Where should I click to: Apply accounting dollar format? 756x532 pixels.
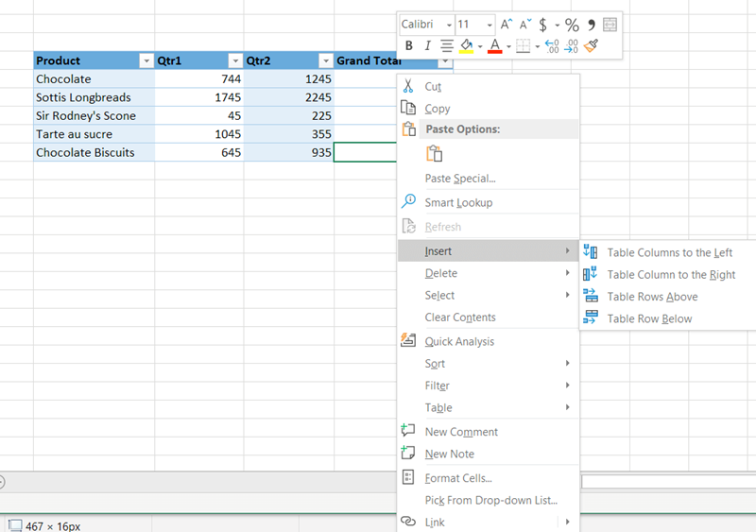pyautogui.click(x=542, y=25)
